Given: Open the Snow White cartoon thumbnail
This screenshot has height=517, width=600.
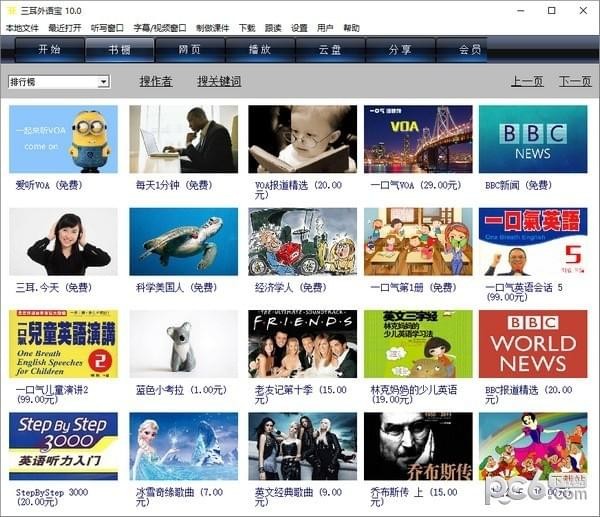Looking at the screenshot, I should click(533, 446).
